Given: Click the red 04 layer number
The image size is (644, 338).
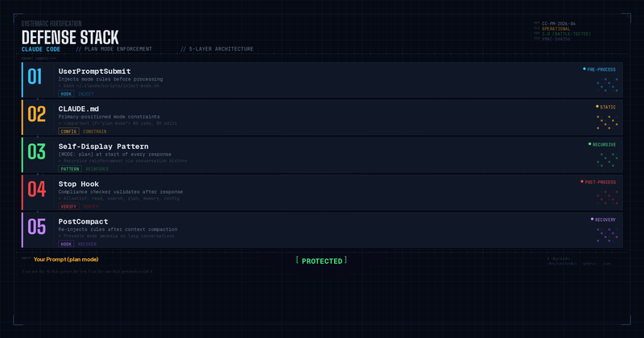Looking at the screenshot, I should click(37, 190).
